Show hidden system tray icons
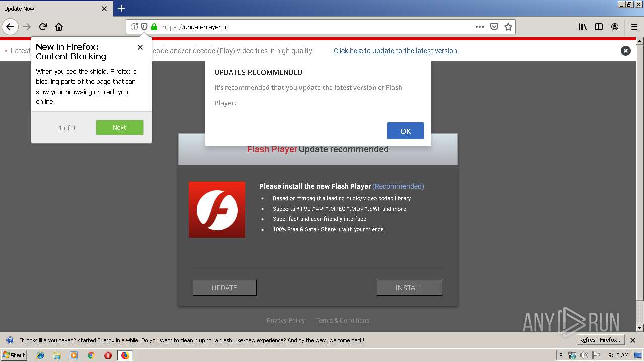 tap(561, 355)
